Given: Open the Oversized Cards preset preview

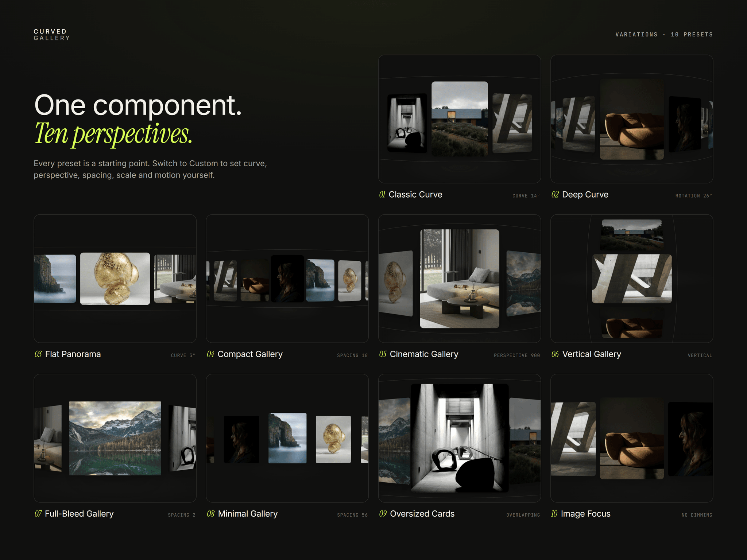Looking at the screenshot, I should coord(459,438).
